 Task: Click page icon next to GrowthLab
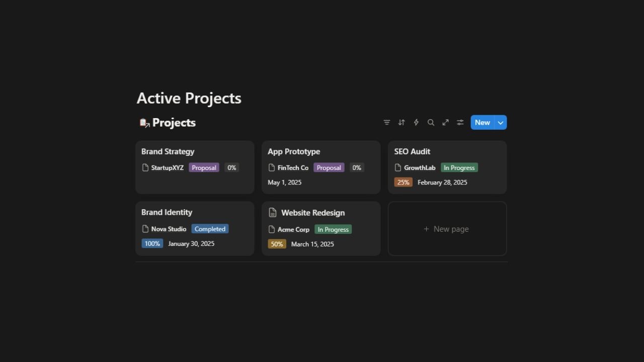(398, 168)
